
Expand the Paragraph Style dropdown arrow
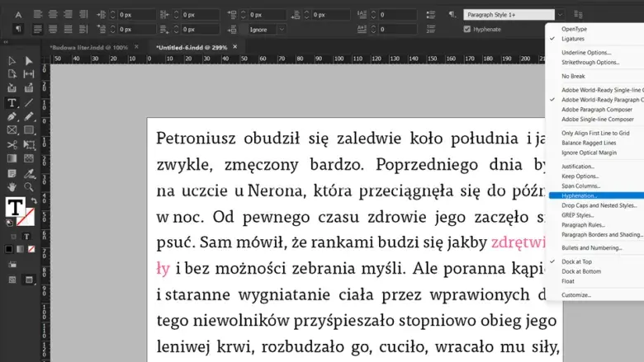click(x=560, y=15)
